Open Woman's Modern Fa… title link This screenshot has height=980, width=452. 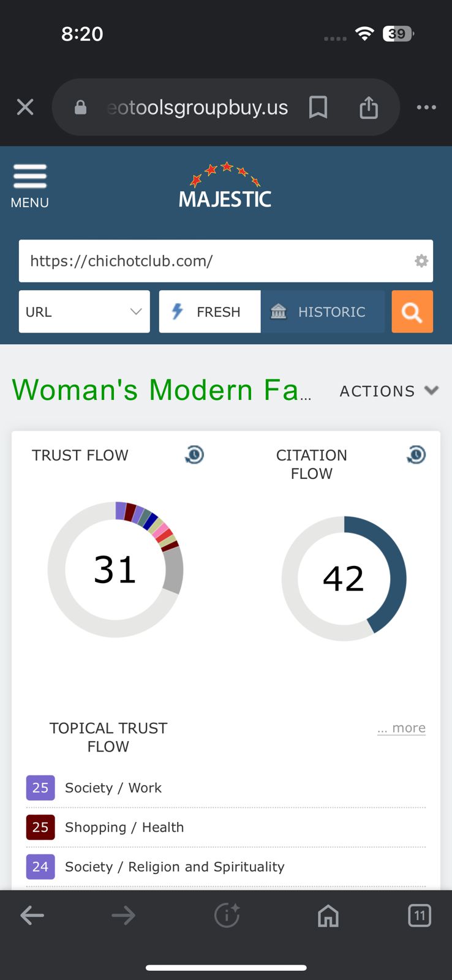coord(161,390)
